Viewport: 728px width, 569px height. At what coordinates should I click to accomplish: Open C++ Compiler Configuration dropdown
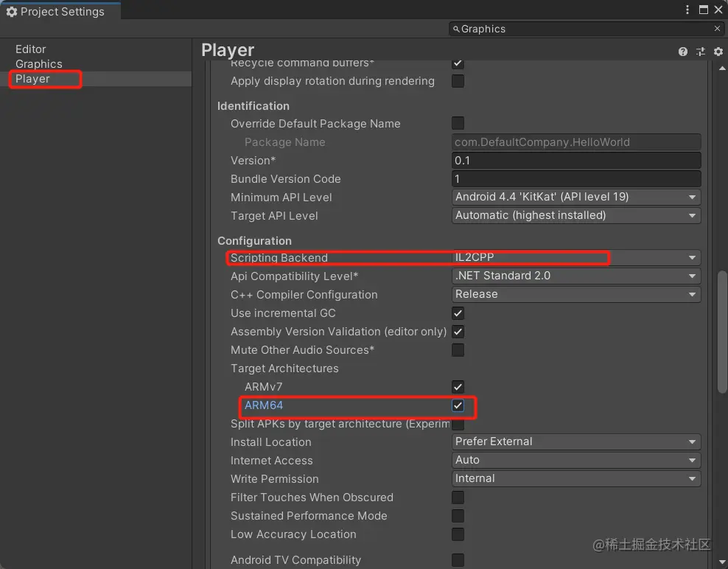point(576,295)
